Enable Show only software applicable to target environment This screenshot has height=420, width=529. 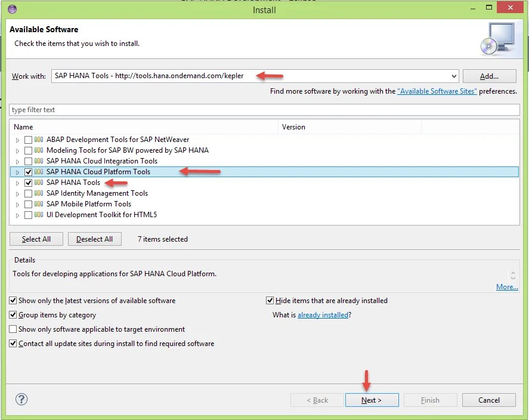[x=13, y=329]
